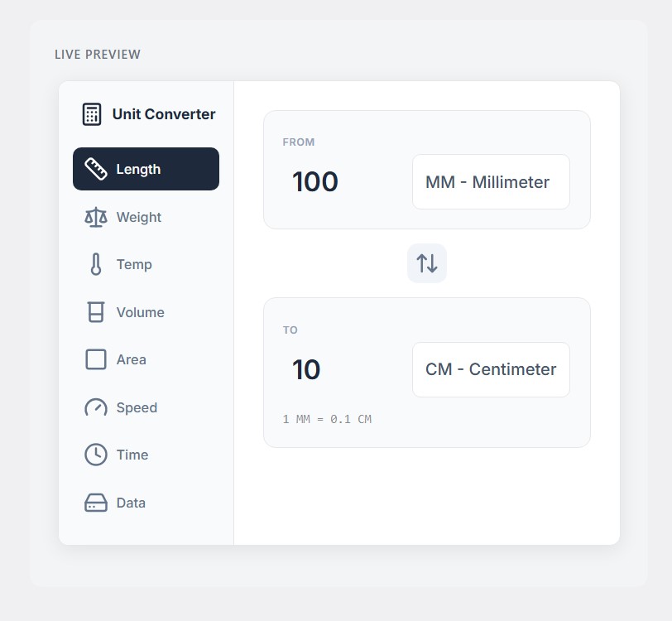Switch to the Weight category
Screen dimensions: 672x621
[139, 217]
